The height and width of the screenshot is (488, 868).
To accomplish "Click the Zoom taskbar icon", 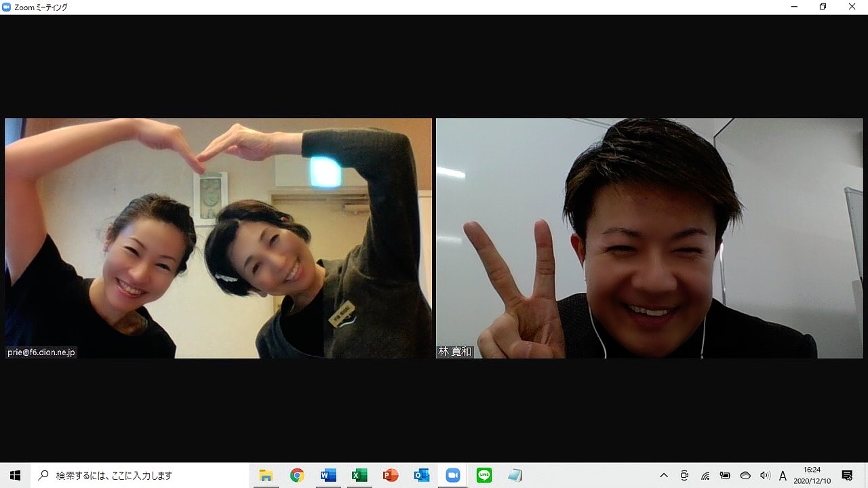I will (x=453, y=476).
